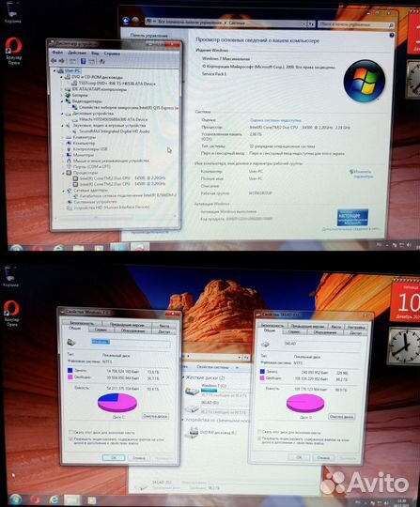420x507 pixels.
Task: Click OK button in C: properties dialog
Action: 114,457
